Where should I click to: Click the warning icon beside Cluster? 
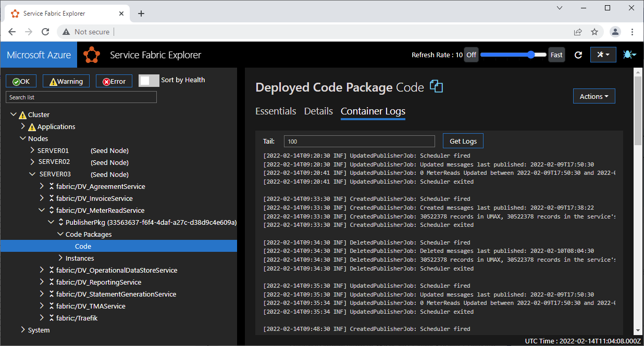[24, 114]
